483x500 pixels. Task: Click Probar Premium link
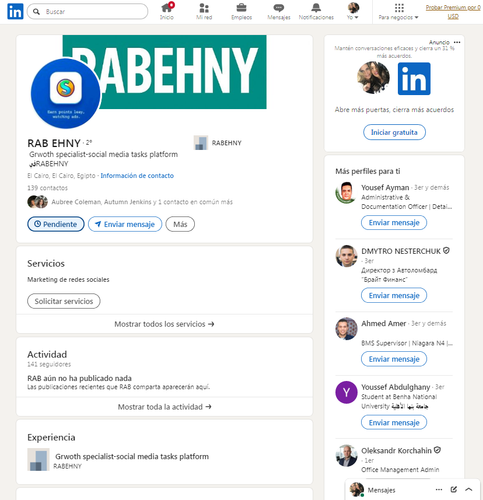453,12
